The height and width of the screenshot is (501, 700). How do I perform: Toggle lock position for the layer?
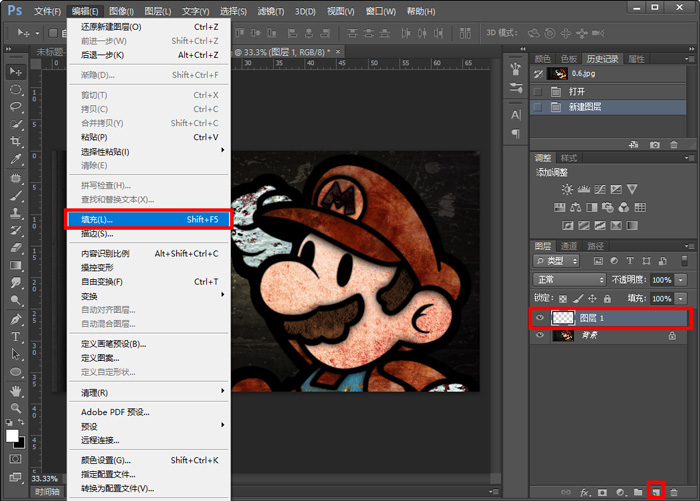592,298
